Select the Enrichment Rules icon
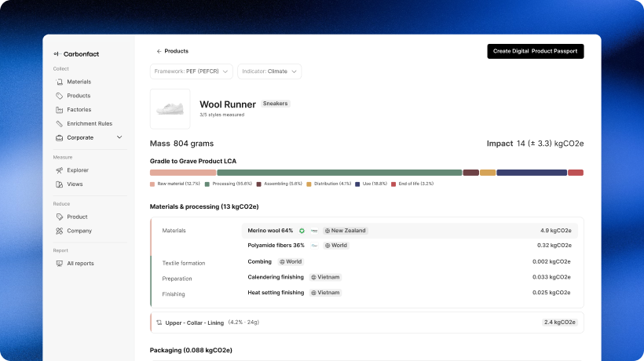Image resolution: width=644 pixels, height=361 pixels. pos(60,123)
